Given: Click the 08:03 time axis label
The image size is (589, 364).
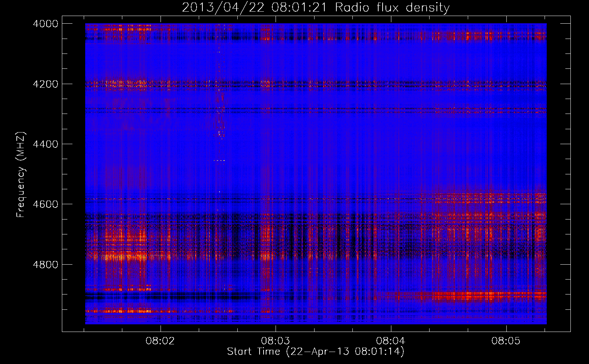Looking at the screenshot, I should coord(276,341).
